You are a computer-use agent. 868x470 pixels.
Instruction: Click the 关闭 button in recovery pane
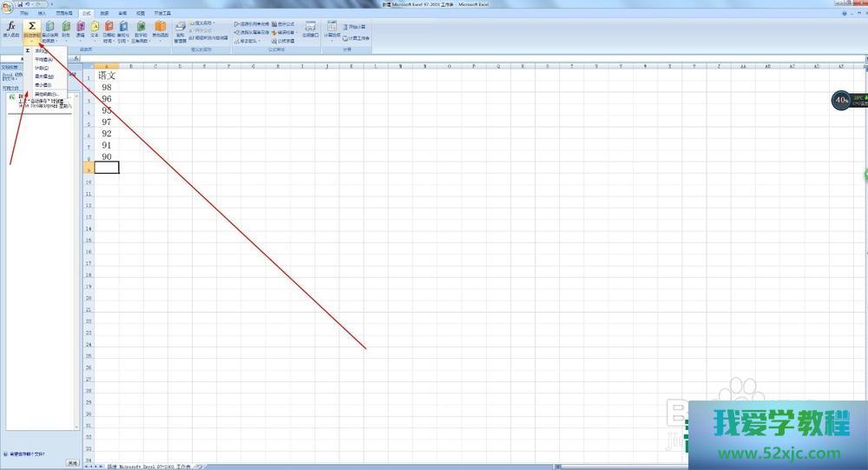(73, 462)
